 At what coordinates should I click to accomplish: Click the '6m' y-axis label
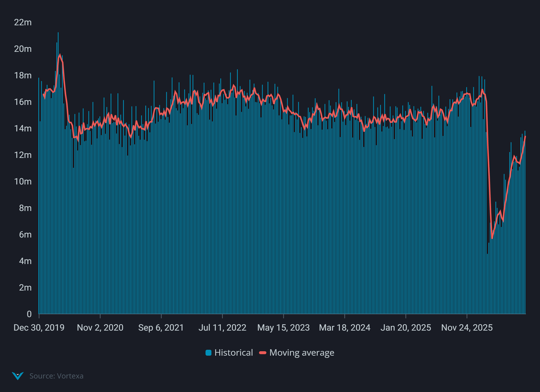tap(25, 235)
